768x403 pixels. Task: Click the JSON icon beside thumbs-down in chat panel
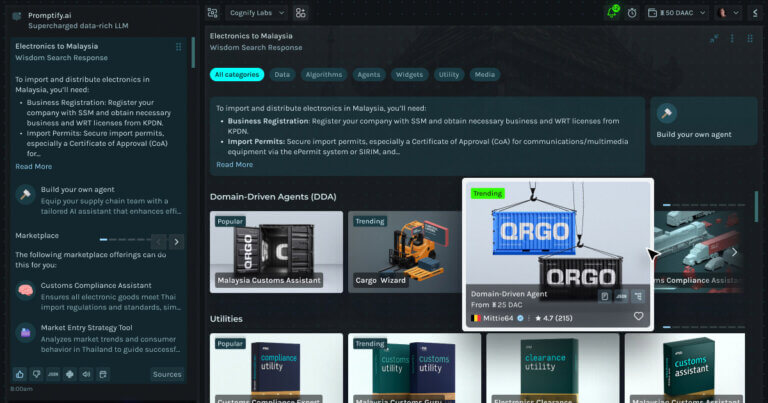53,374
